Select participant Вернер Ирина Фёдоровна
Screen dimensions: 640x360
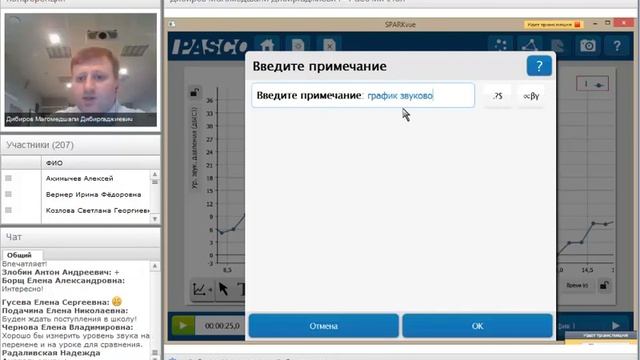click(x=93, y=194)
